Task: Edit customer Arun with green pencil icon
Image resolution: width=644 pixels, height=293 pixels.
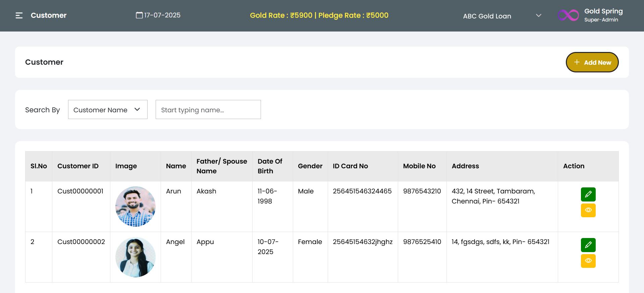Action: [588, 194]
